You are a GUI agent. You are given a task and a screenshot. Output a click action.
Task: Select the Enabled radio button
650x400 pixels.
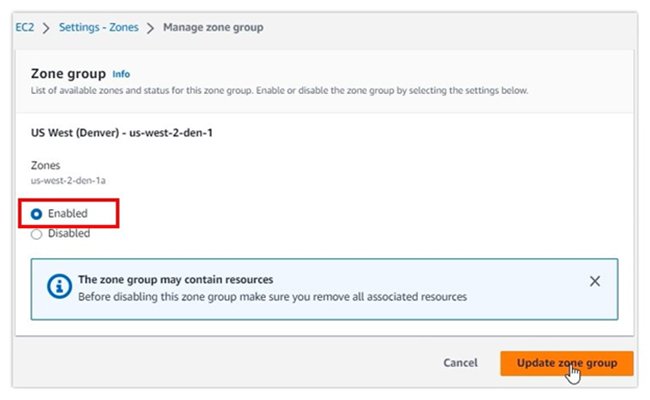click(x=37, y=214)
